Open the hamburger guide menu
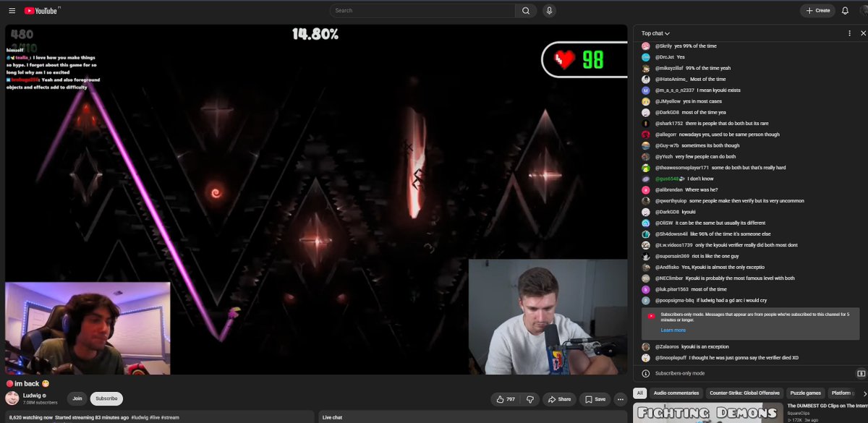The image size is (868, 423). [12, 11]
